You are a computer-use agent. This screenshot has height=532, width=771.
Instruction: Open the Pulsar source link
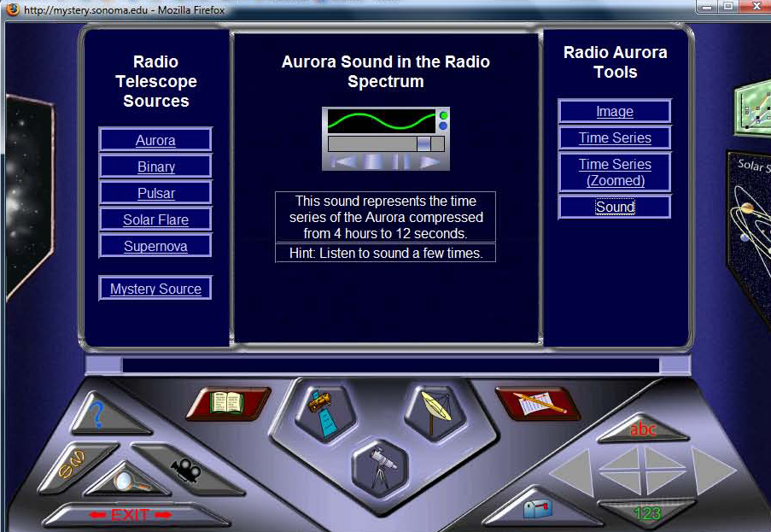point(155,194)
